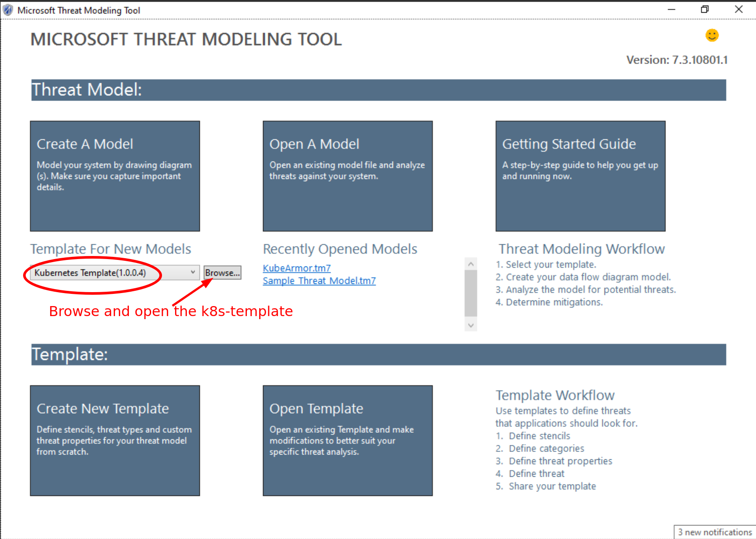
Task: Click the 'Template Workflow' heading
Action: pyautogui.click(x=555, y=395)
